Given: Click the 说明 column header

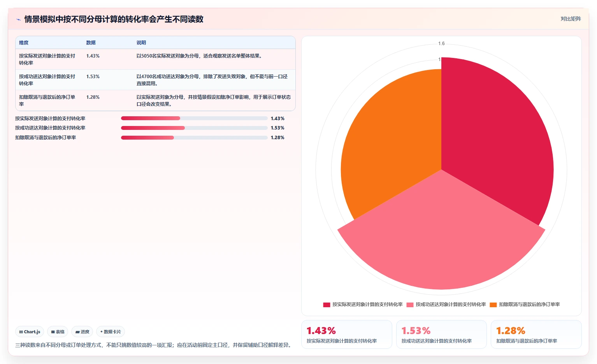Looking at the screenshot, I should 141,43.
